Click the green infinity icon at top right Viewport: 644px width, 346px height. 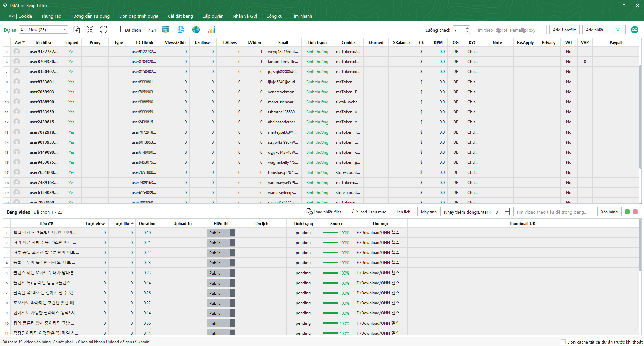coord(634,30)
